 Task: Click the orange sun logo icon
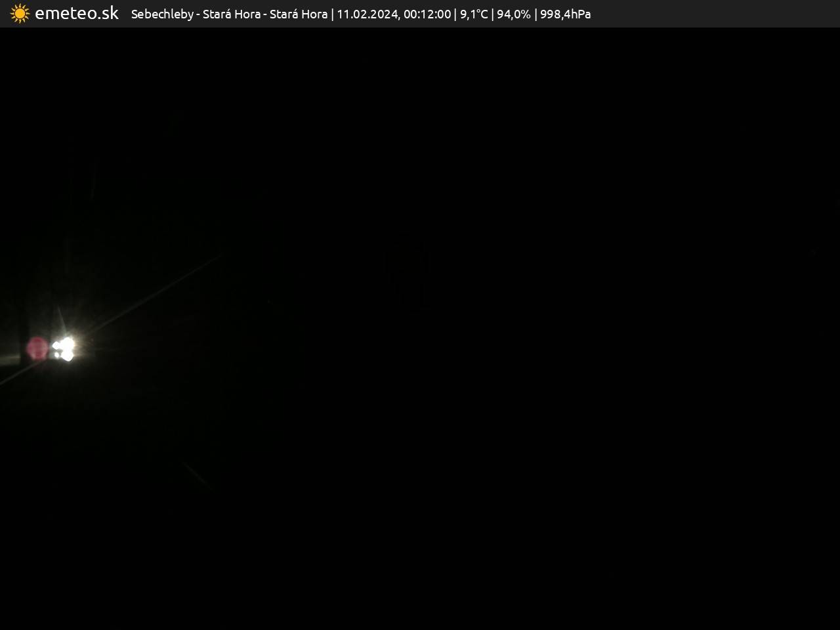20,14
